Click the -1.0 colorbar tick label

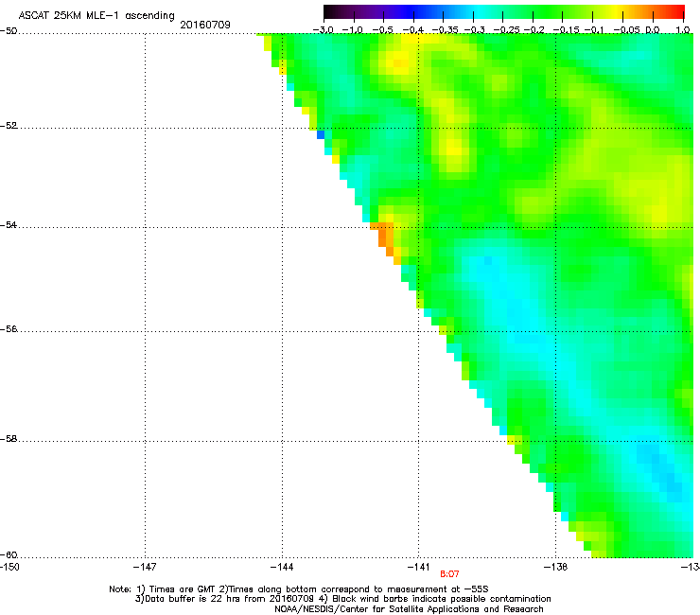coord(353,29)
